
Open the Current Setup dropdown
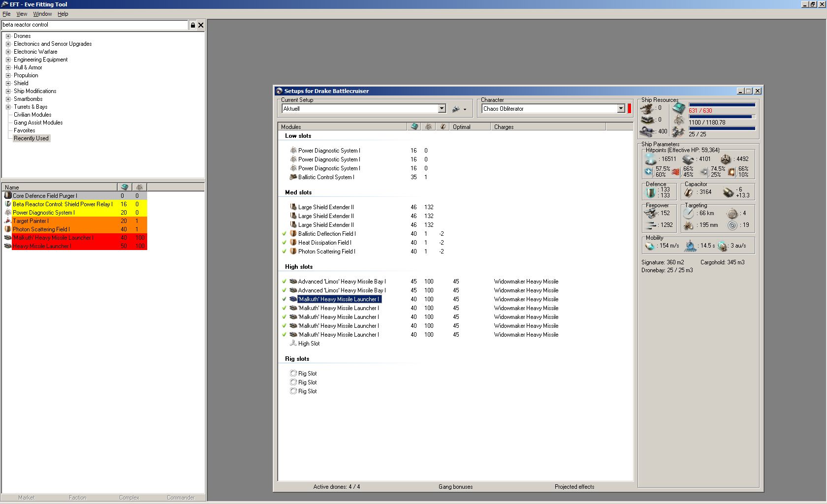point(442,109)
